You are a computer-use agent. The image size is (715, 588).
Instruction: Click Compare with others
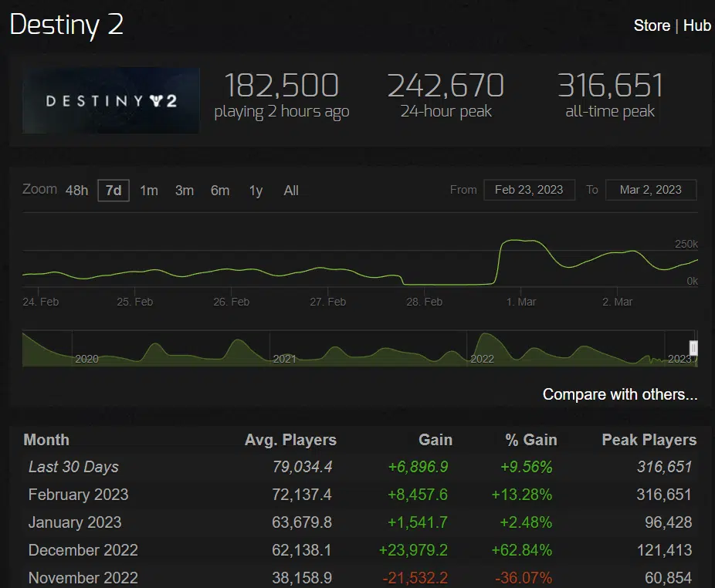[x=618, y=394]
